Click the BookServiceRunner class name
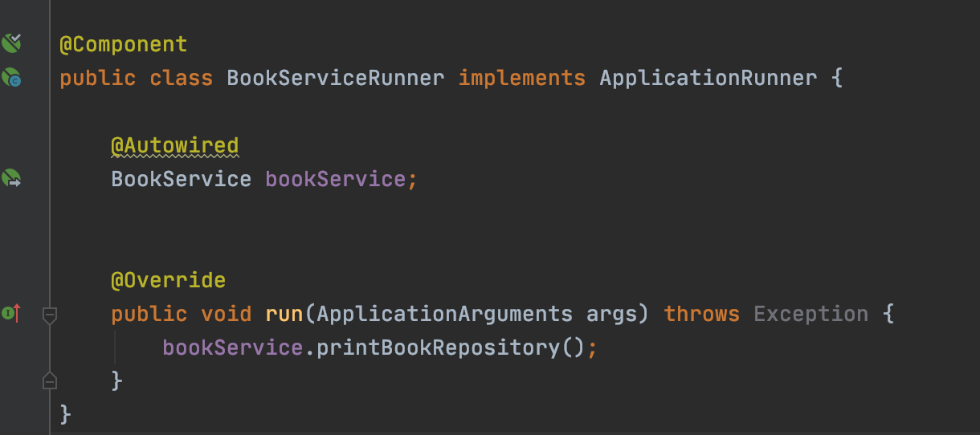 pyautogui.click(x=336, y=79)
